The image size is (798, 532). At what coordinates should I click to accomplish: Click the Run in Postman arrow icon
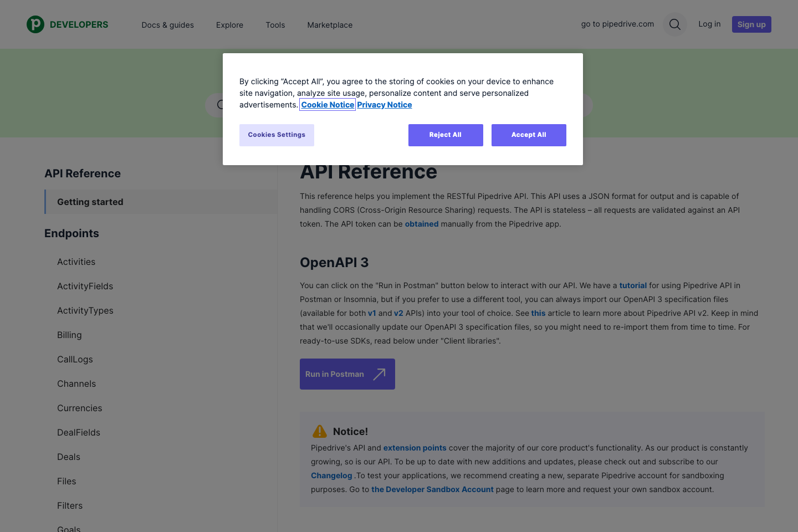(x=378, y=374)
